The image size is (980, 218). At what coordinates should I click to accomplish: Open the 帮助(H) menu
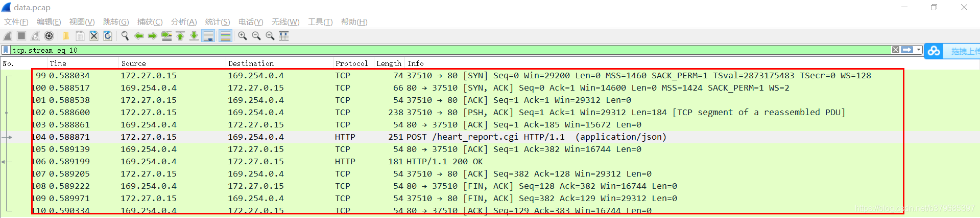point(354,22)
